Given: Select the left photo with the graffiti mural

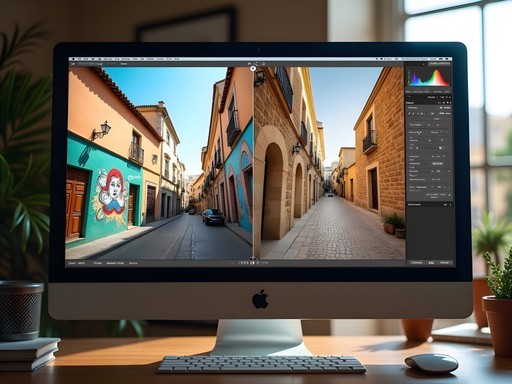Looking at the screenshot, I should point(159,163).
